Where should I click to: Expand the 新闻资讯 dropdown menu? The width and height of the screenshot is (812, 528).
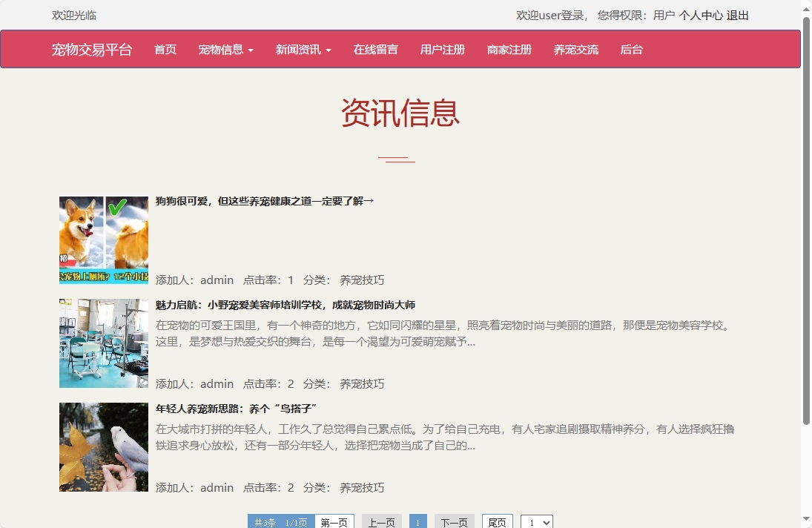coord(302,49)
